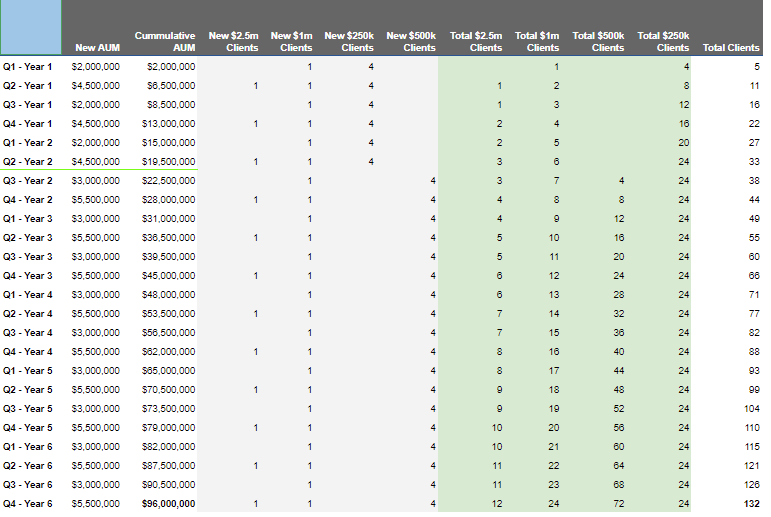Click cumulative AUM value $45,000,000
The image size is (771, 517).
(168, 276)
